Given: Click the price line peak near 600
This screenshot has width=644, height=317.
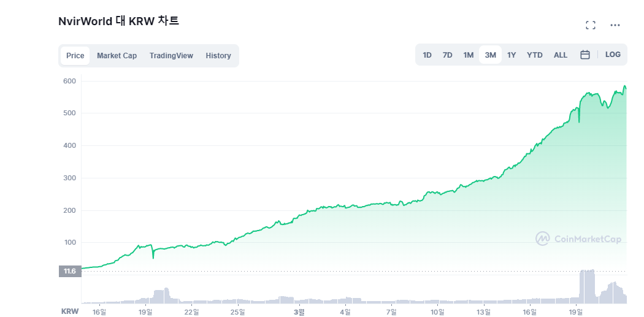Looking at the screenshot, I should 625,86.
